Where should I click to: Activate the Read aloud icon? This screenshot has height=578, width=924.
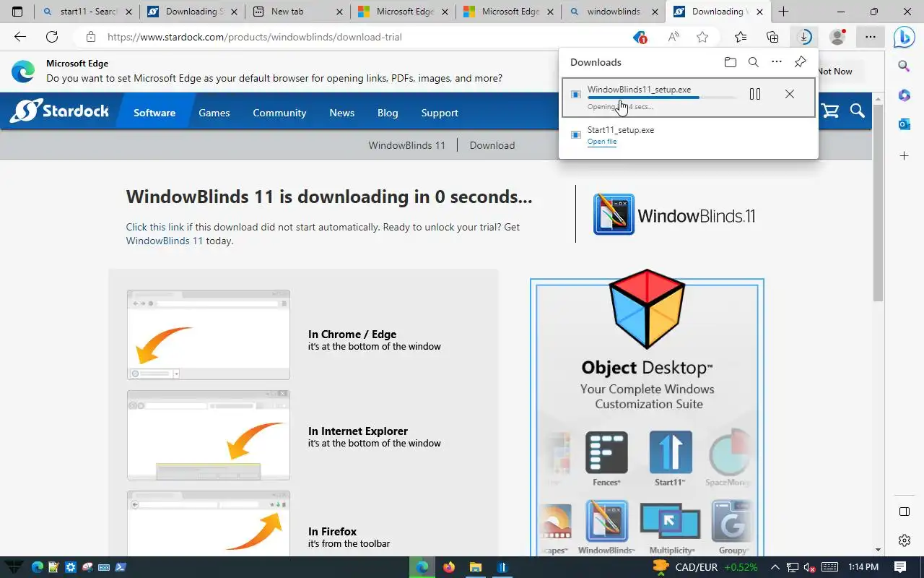coord(674,37)
